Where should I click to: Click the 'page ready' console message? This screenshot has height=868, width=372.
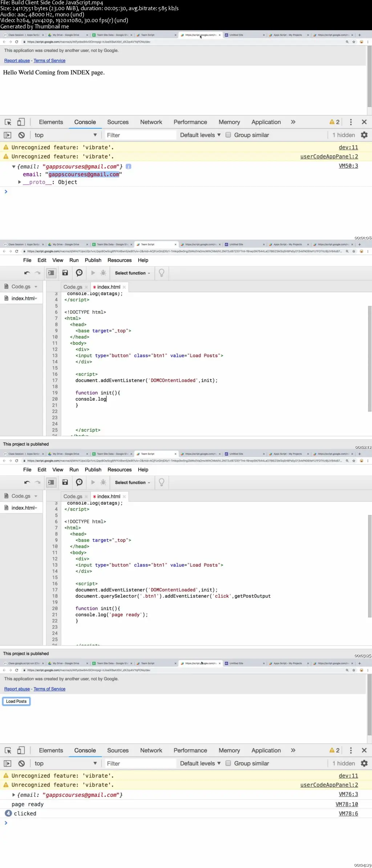point(28,805)
